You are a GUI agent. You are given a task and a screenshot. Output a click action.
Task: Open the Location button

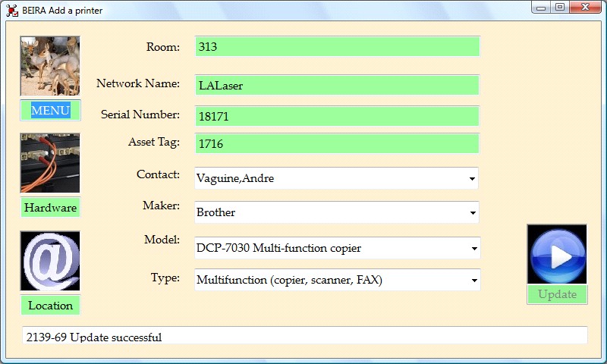(x=50, y=306)
